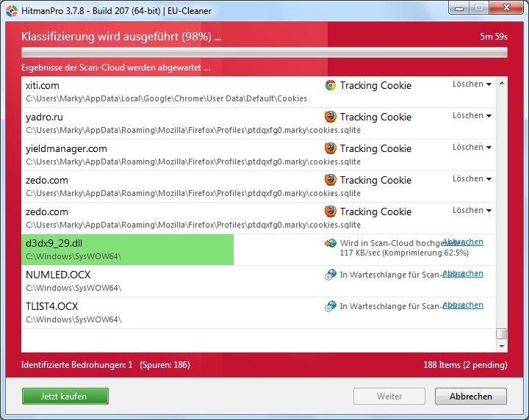Screen dimensions: 529x420
Task: Open the Löschen dropdown for xiti.com
Action: [472, 84]
